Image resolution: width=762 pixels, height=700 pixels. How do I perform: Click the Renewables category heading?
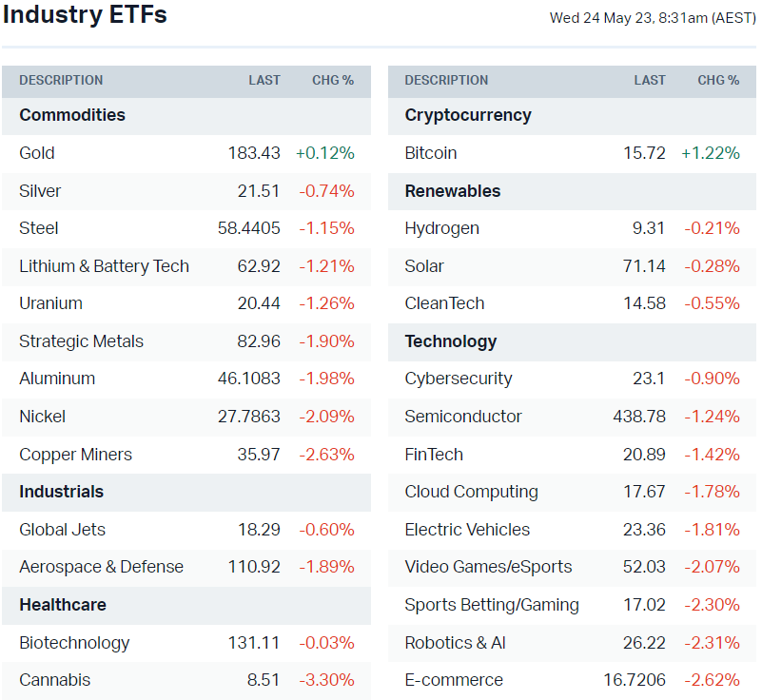pyautogui.click(x=453, y=191)
